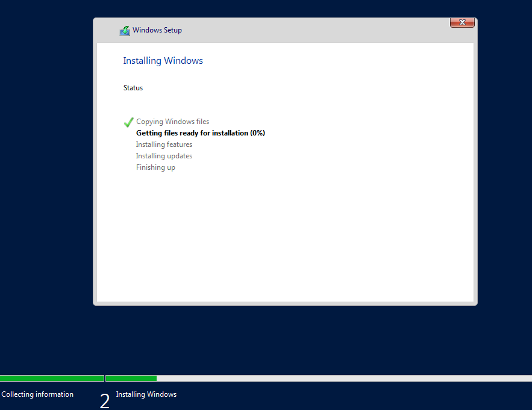Click the large step number 2

pos(105,401)
